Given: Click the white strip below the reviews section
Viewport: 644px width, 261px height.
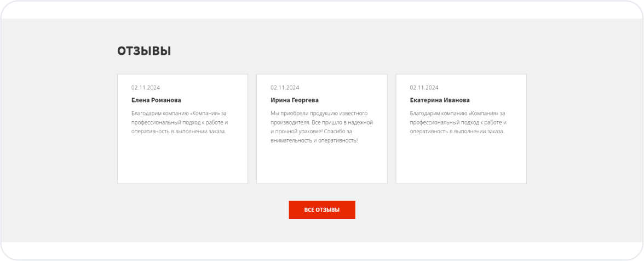Looking at the screenshot, I should click(322, 250).
